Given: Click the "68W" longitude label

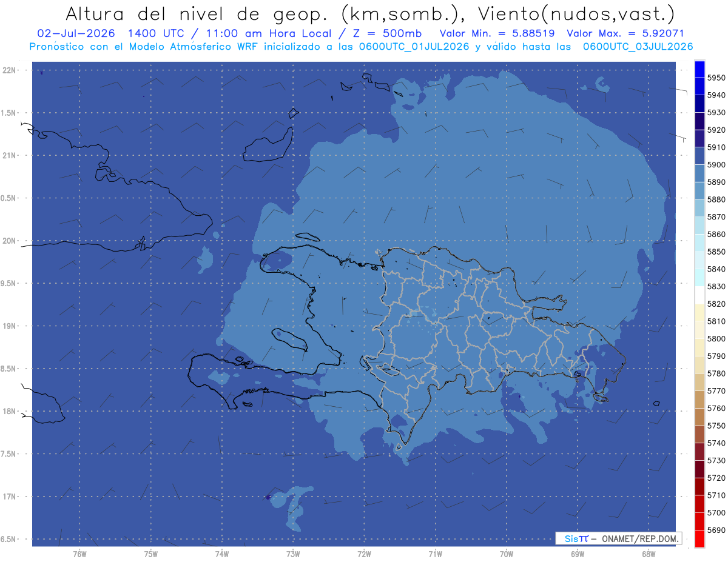Looking at the screenshot, I should (x=649, y=555).
